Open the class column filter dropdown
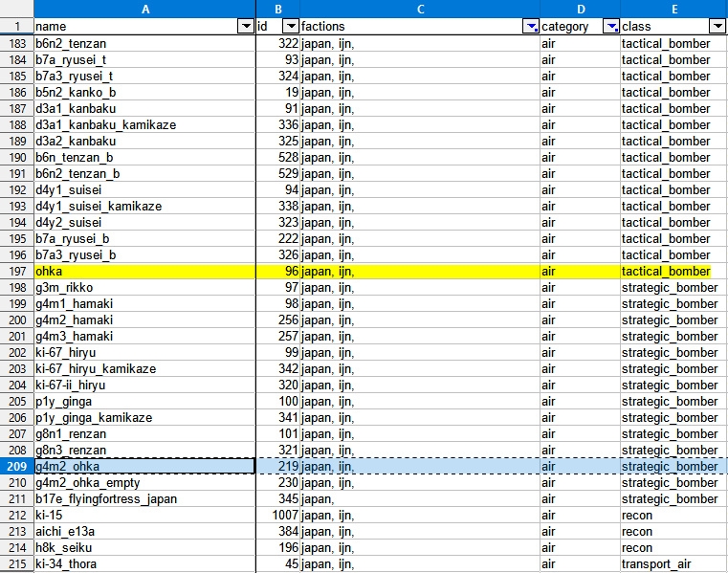Image resolution: width=728 pixels, height=573 pixels. pos(716,27)
